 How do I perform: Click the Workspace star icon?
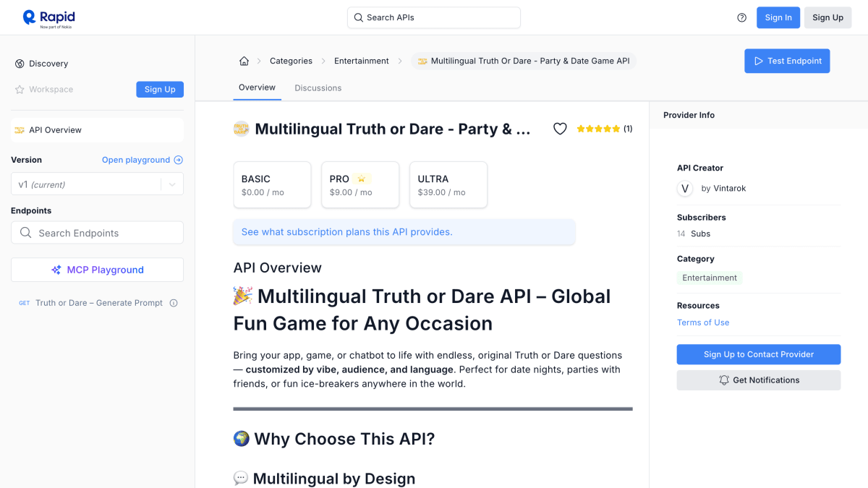[20, 90]
